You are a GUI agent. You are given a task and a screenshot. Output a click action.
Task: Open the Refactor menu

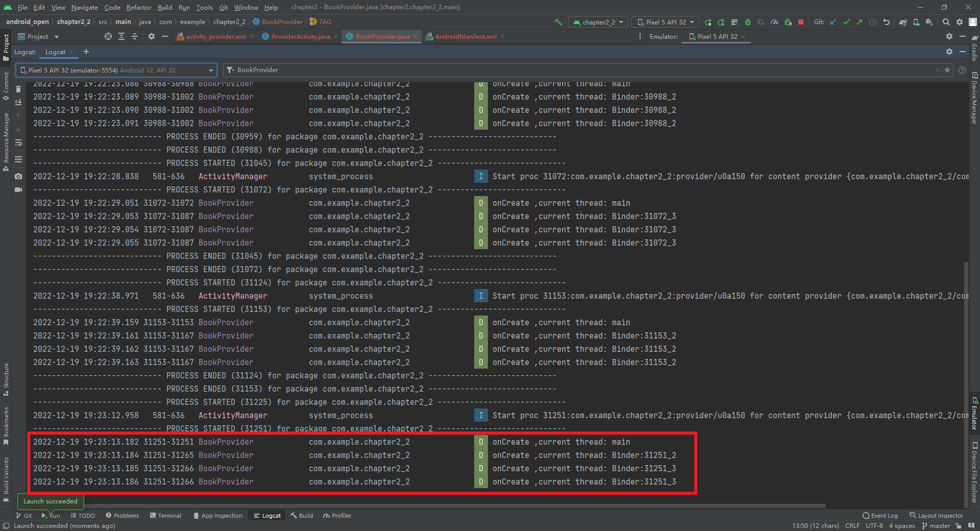pyautogui.click(x=139, y=7)
